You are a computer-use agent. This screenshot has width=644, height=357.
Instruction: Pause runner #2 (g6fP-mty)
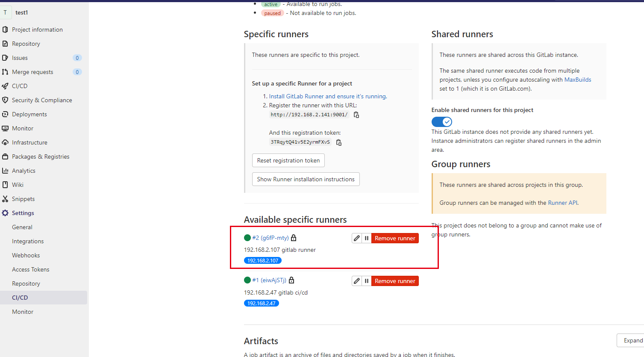[x=367, y=238]
